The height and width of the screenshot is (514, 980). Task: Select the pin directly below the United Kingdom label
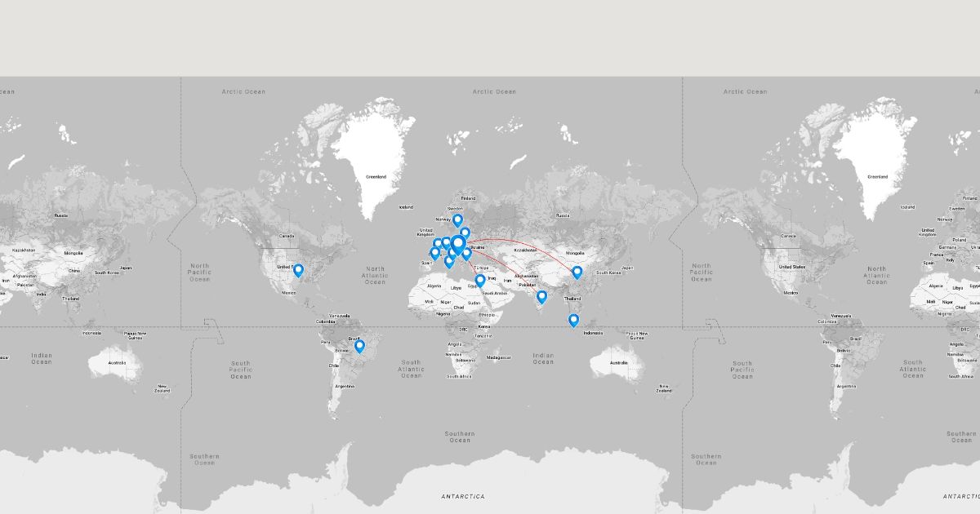pos(438,243)
